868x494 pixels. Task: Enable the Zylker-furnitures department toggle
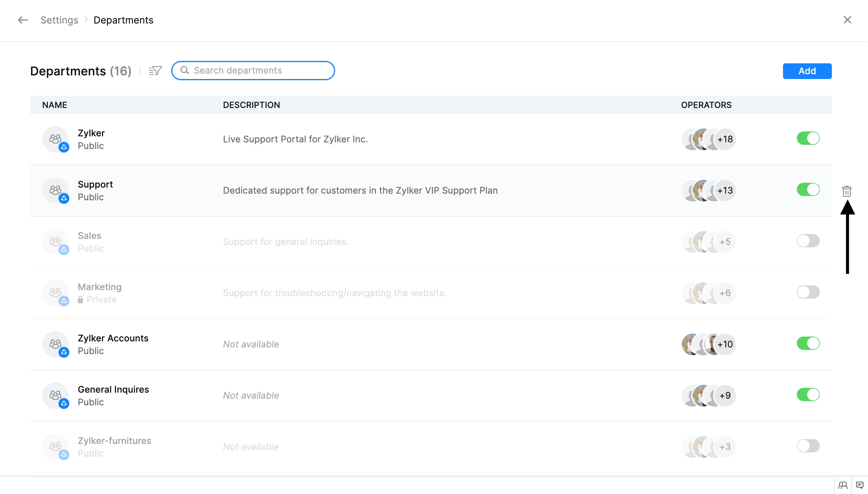[808, 446]
